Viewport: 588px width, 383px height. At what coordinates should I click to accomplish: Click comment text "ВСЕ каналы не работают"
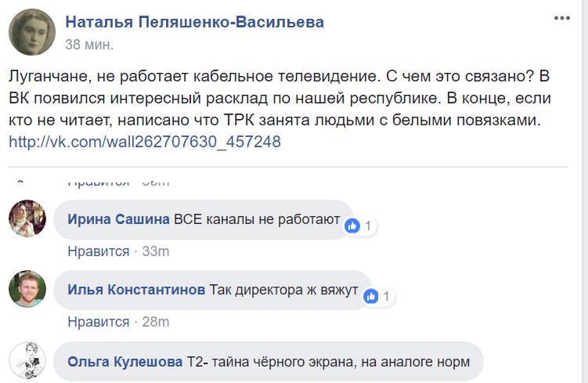(257, 221)
